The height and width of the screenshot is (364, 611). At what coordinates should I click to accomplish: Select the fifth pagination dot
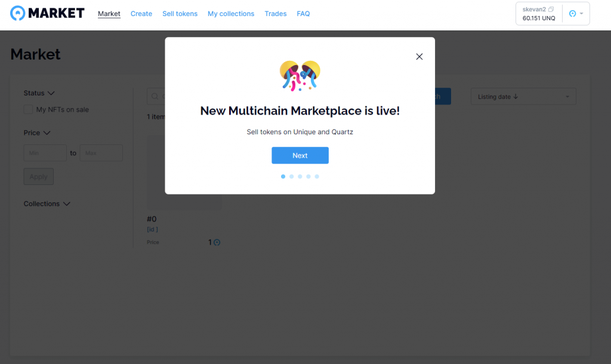click(317, 177)
